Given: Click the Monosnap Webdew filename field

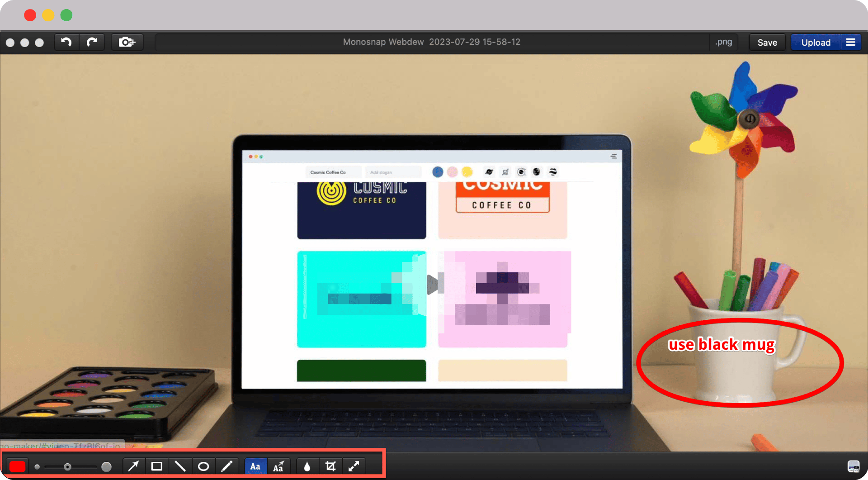Looking at the screenshot, I should (431, 42).
